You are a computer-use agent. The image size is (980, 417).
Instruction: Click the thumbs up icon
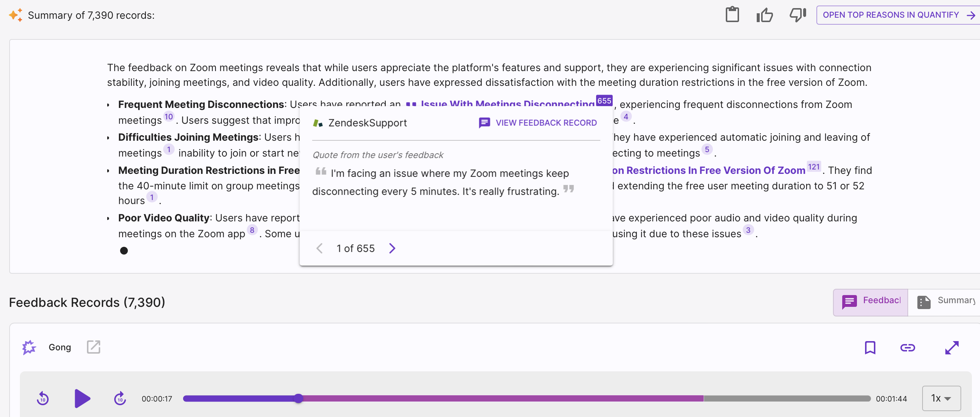[x=765, y=15]
